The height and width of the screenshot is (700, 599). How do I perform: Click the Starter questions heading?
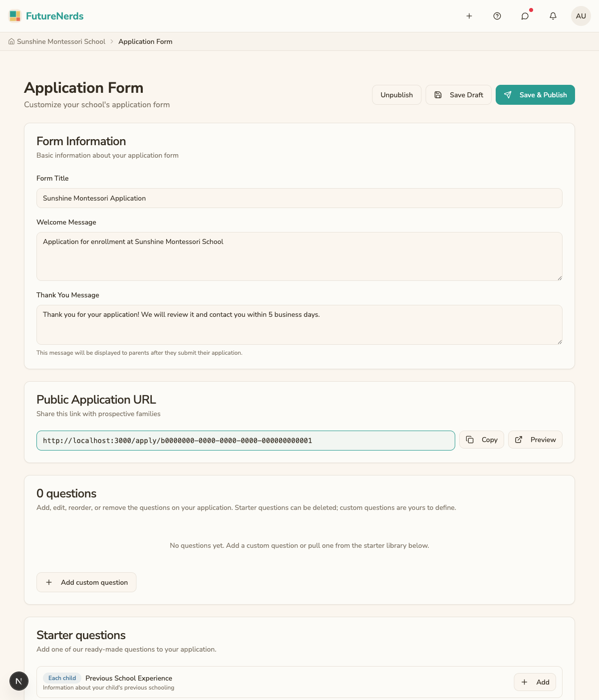[81, 635]
